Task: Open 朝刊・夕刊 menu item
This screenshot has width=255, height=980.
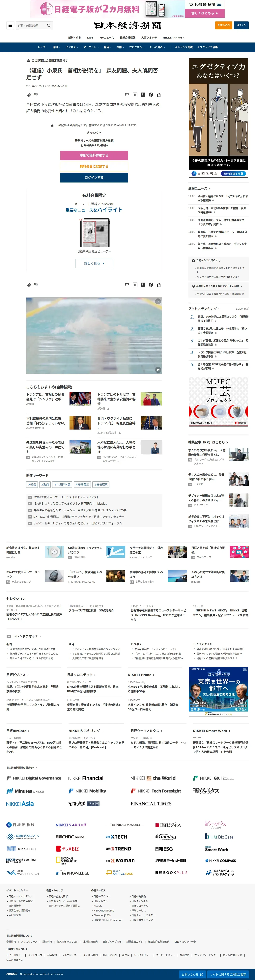Action: coord(75,38)
